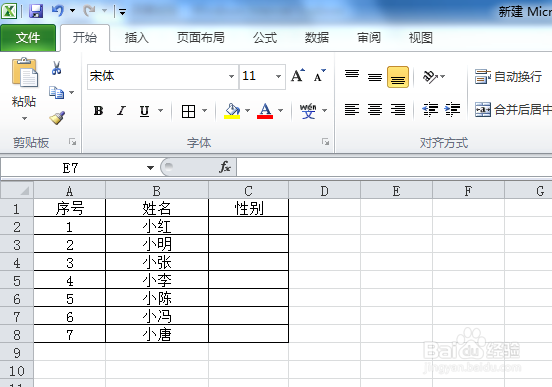Toggle align text left
552x387 pixels.
pyautogui.click(x=352, y=110)
